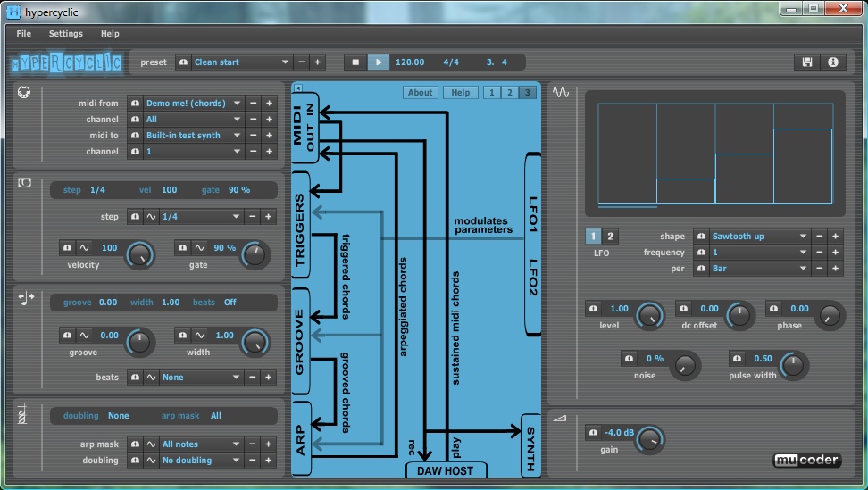Screen dimensions: 868x490
Task: Click the dc offset knob
Action: point(739,316)
